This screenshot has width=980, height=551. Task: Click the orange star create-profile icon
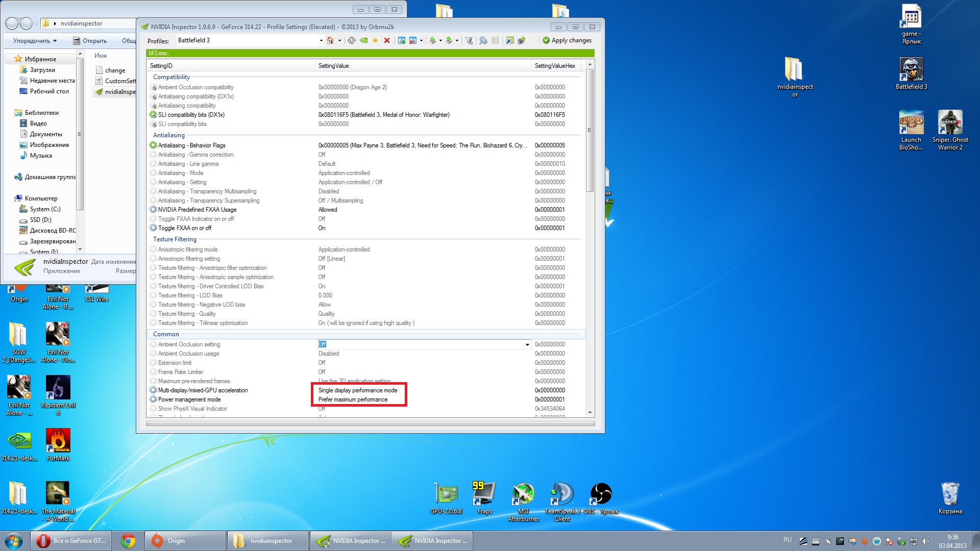click(x=375, y=40)
